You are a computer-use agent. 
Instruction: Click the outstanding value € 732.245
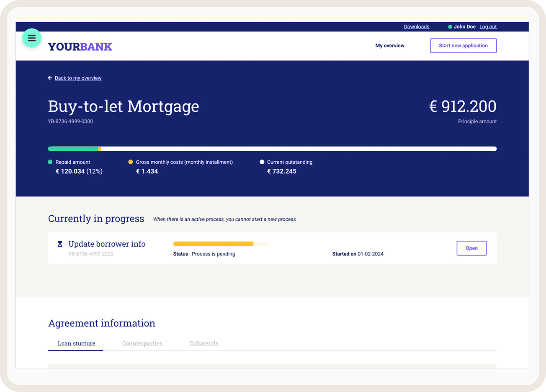pos(282,171)
